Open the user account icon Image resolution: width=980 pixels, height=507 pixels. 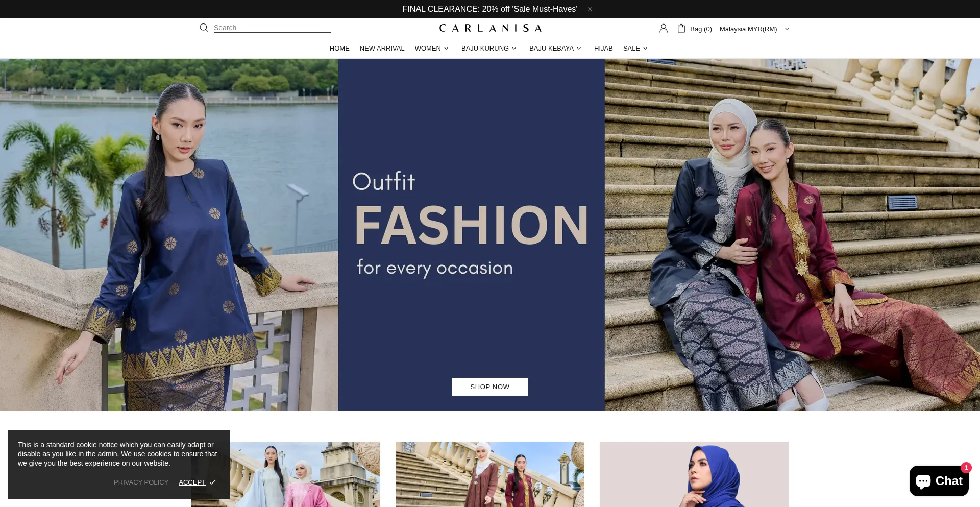(x=663, y=29)
